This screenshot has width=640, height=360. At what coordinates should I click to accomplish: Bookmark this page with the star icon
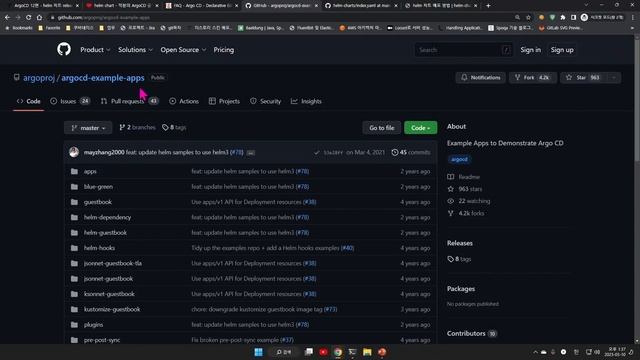(529, 18)
